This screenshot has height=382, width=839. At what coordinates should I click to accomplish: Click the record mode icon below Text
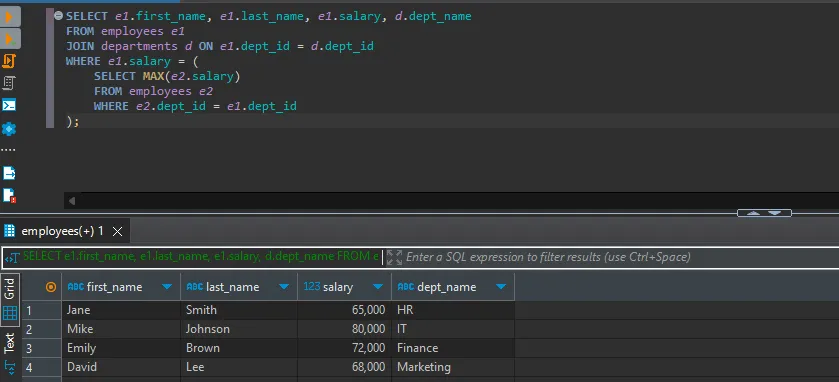pos(10,368)
